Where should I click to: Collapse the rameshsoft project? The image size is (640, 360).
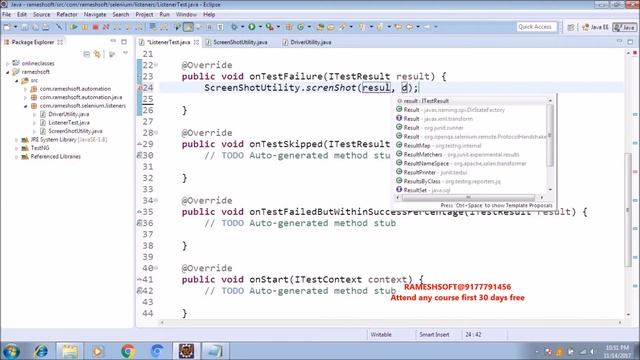7,72
